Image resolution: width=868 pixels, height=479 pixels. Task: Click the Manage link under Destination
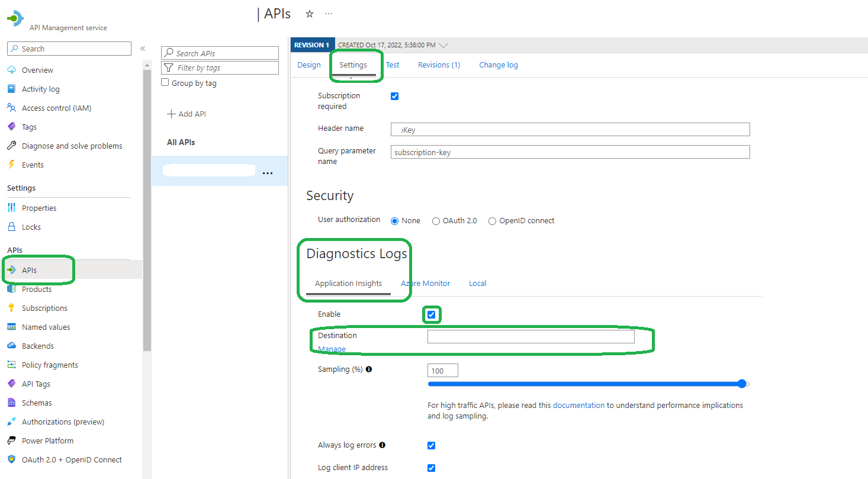332,349
